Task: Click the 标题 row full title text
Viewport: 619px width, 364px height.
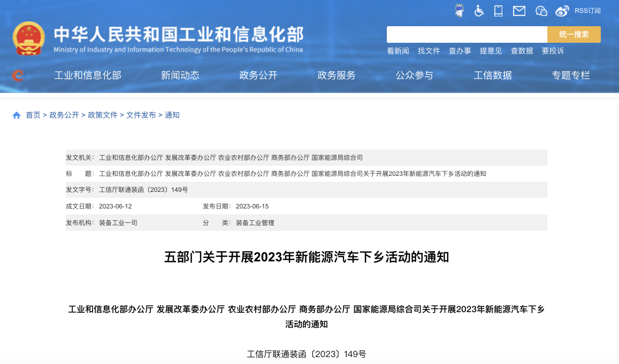Action: tap(293, 174)
